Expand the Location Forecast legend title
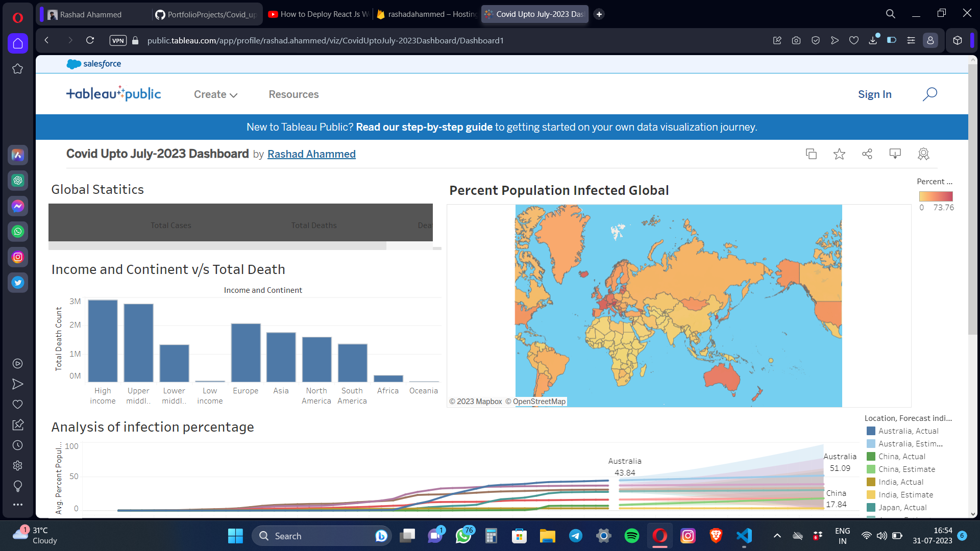This screenshot has height=551, width=980. point(908,418)
